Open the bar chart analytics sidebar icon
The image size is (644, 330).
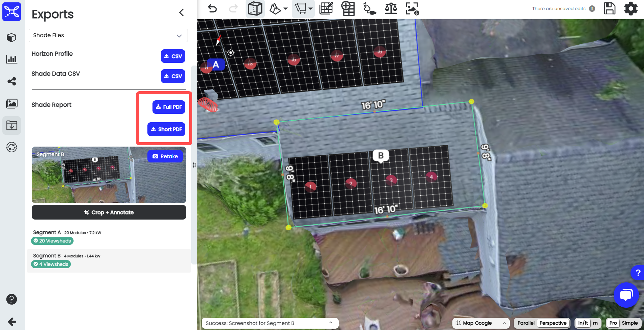(x=12, y=59)
